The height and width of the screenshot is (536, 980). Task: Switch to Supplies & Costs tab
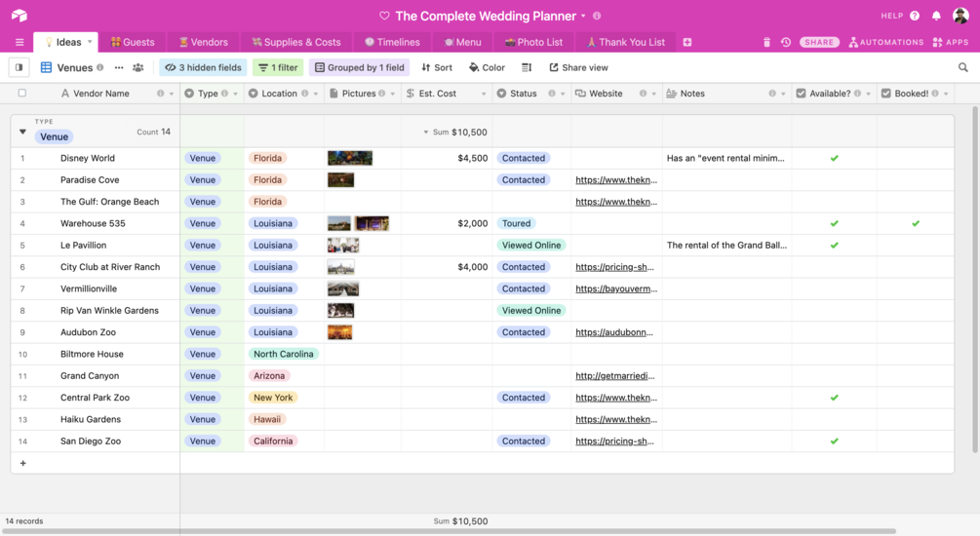click(x=296, y=42)
